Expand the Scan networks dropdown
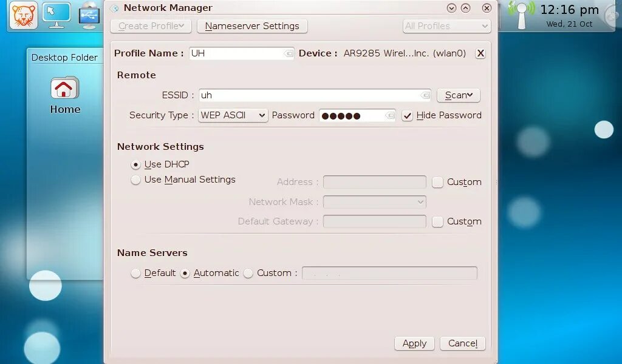This screenshot has height=364, width=622. click(459, 95)
